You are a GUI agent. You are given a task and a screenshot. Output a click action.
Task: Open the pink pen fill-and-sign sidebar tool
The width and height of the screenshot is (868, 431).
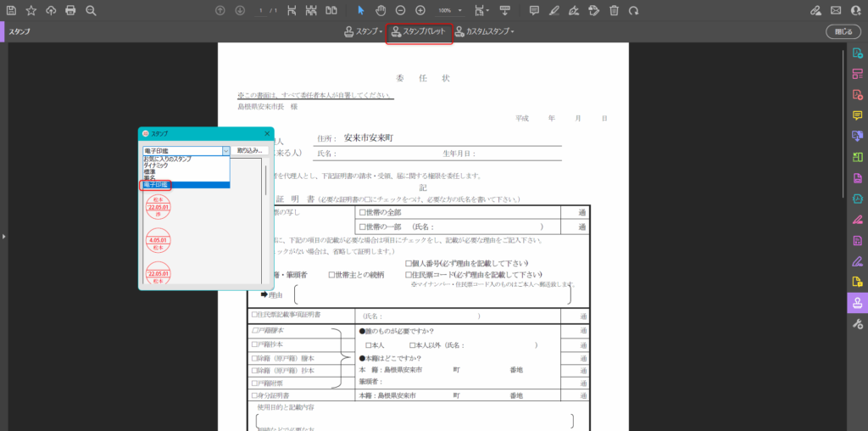(x=858, y=220)
